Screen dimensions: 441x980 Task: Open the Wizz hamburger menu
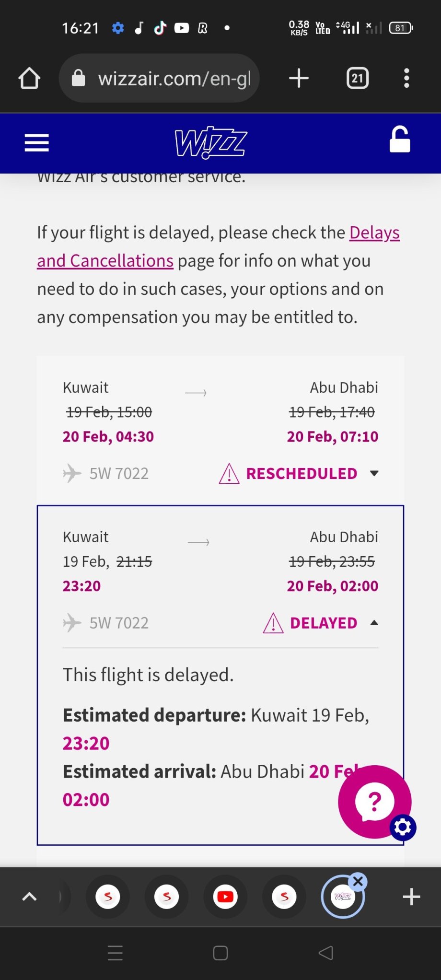click(36, 142)
